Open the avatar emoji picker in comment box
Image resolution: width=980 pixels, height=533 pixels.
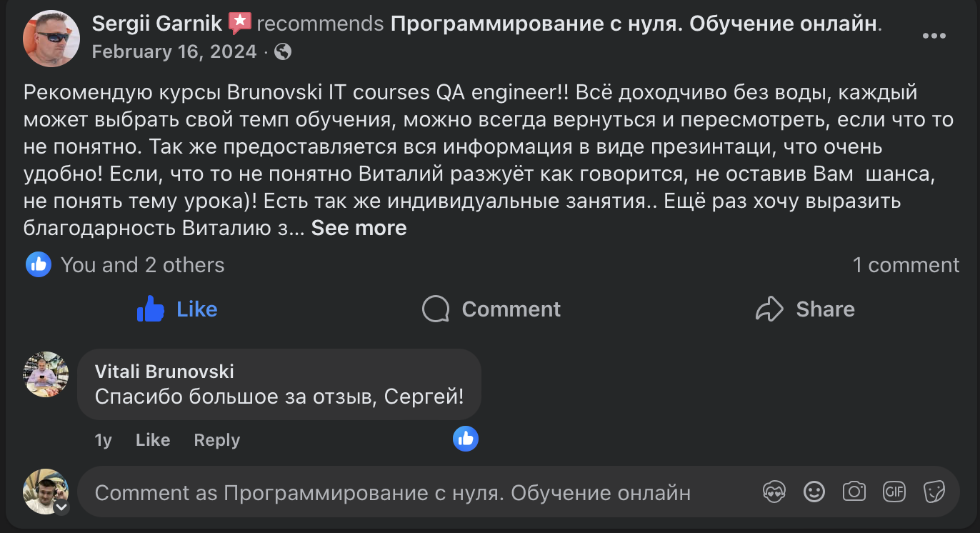click(774, 492)
